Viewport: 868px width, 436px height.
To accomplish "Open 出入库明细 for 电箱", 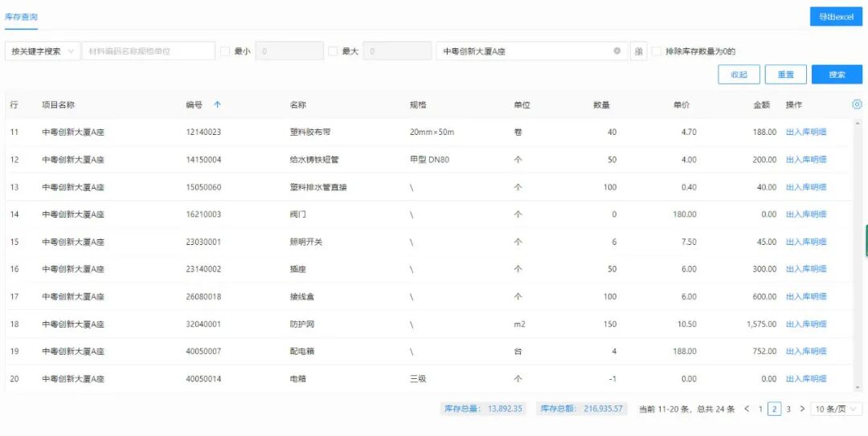I will pyautogui.click(x=806, y=379).
